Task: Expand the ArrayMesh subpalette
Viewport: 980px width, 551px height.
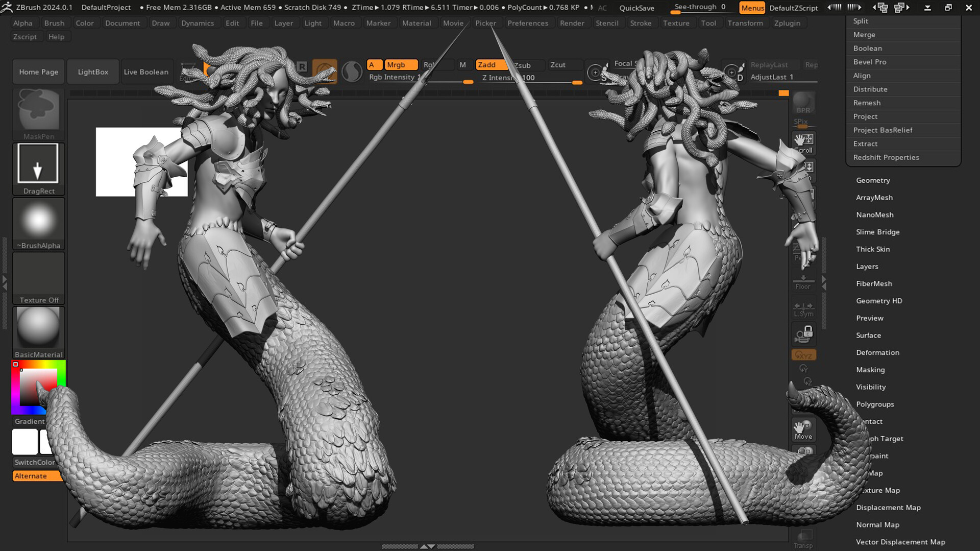Action: [x=874, y=198]
